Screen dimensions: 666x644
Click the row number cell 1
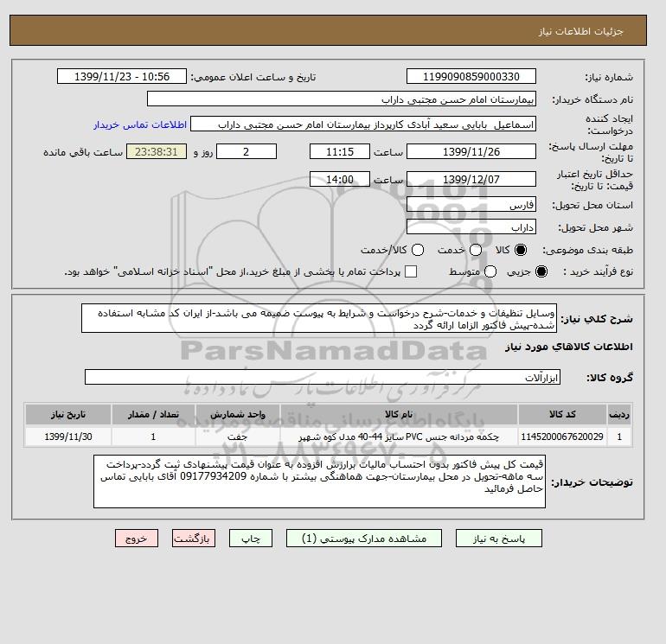coord(619,437)
